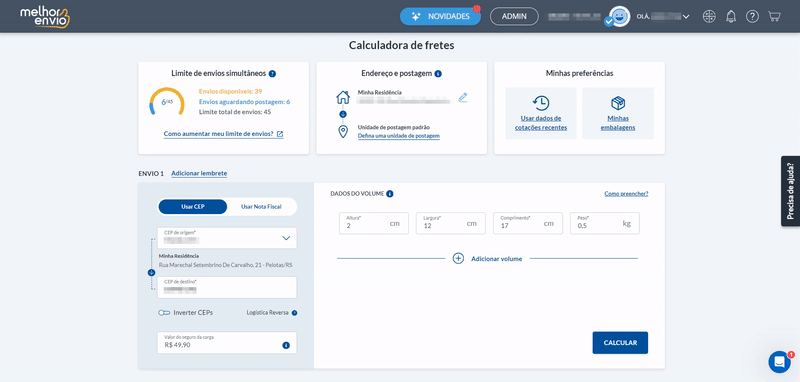The image size is (800, 382).
Task: Select the Usar CEP tab
Action: 193,207
